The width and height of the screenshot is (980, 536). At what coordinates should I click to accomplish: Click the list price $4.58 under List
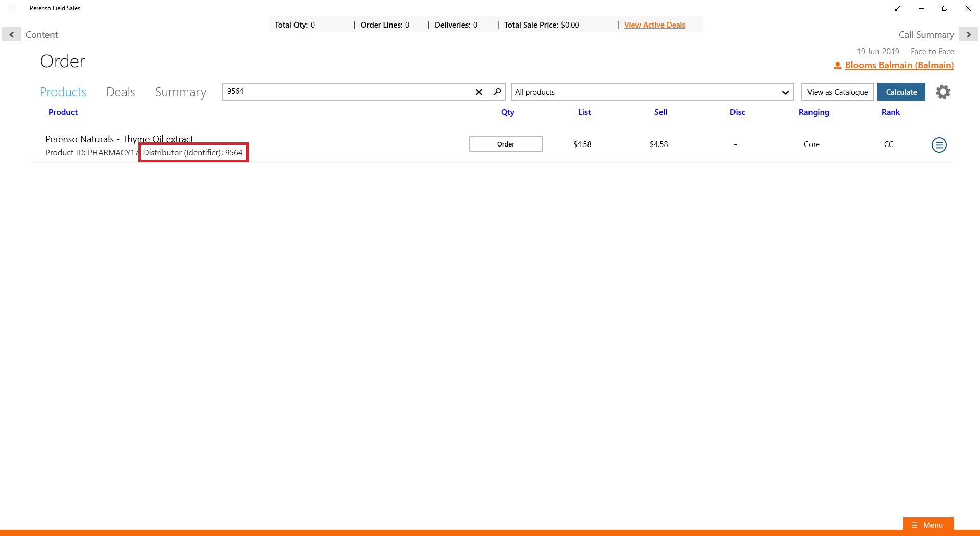582,144
